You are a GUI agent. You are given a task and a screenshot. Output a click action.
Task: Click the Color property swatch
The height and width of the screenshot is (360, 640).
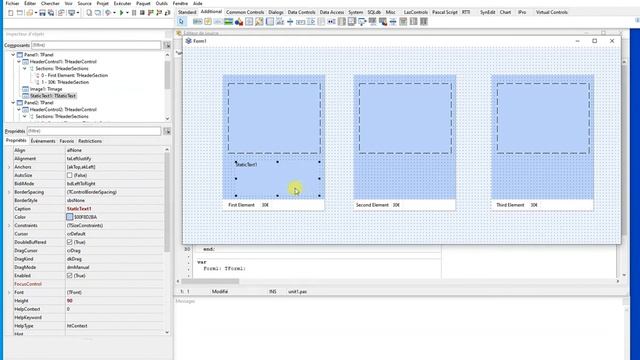click(69, 217)
